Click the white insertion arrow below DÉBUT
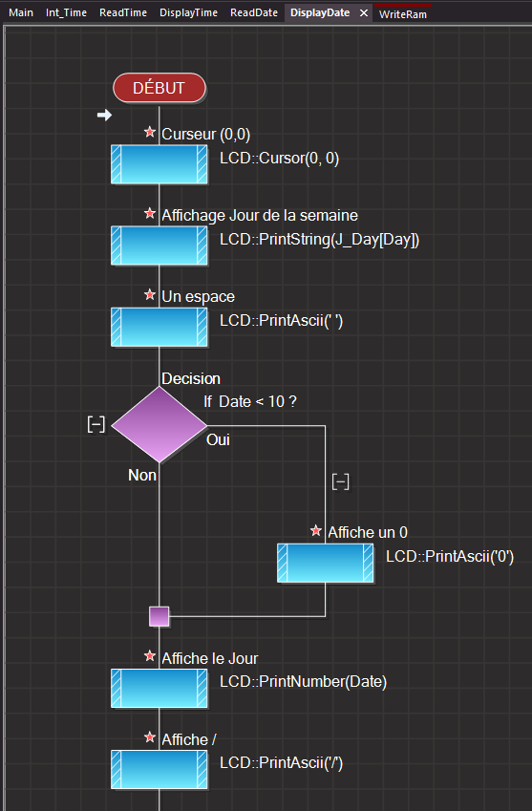 (x=104, y=115)
